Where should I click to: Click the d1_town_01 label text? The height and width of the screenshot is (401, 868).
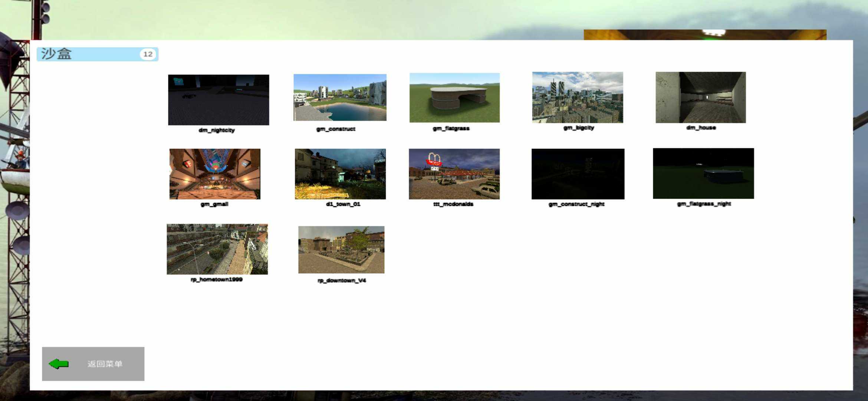pyautogui.click(x=343, y=204)
